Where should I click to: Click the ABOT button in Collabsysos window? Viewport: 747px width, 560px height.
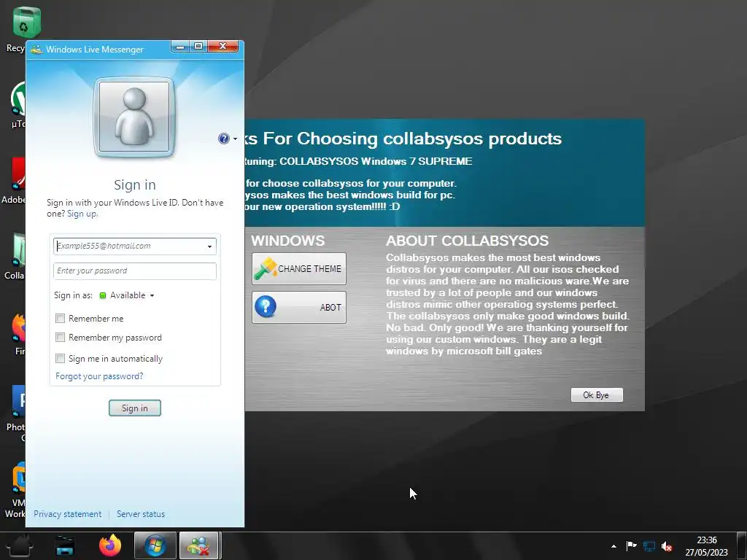(x=298, y=307)
